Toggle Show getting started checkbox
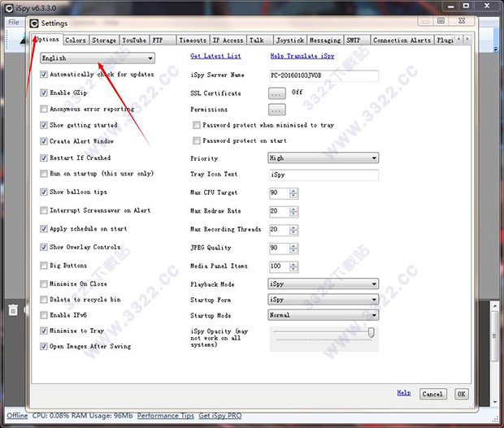The width and height of the screenshot is (504, 428). point(44,125)
